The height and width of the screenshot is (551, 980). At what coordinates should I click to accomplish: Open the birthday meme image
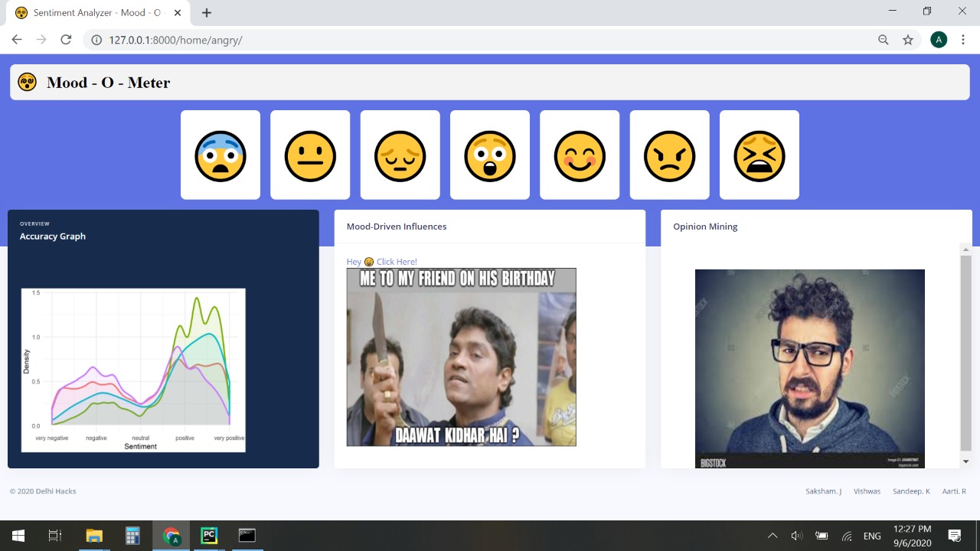461,357
